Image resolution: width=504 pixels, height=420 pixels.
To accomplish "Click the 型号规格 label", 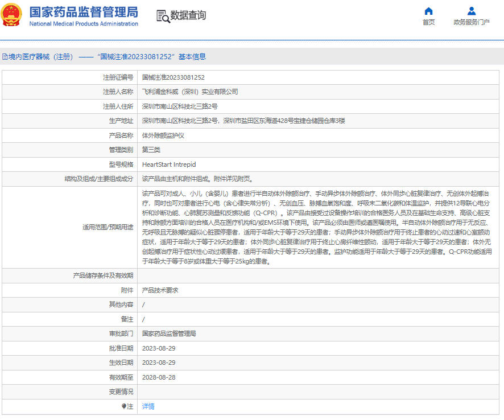I will (x=121, y=164).
